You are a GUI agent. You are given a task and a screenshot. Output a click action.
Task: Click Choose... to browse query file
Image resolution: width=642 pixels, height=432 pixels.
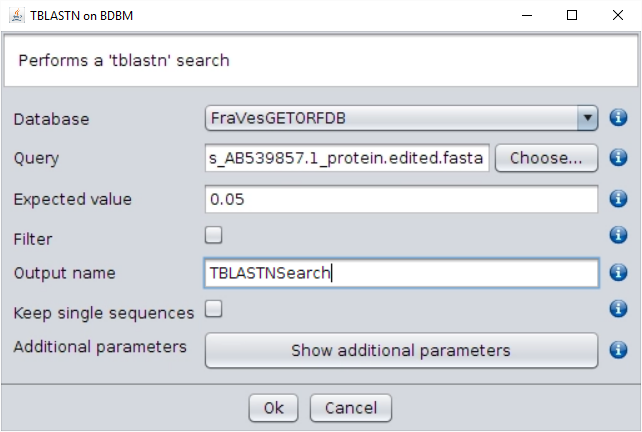click(x=546, y=158)
